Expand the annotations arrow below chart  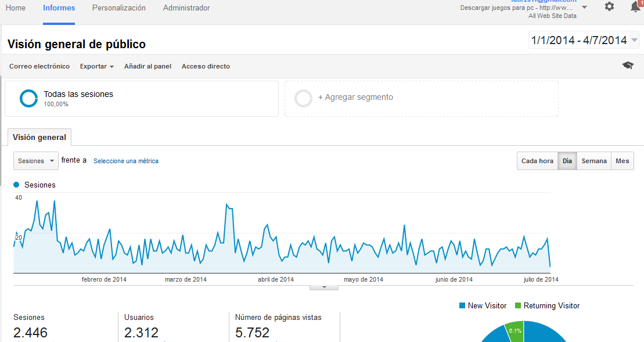(x=324, y=287)
